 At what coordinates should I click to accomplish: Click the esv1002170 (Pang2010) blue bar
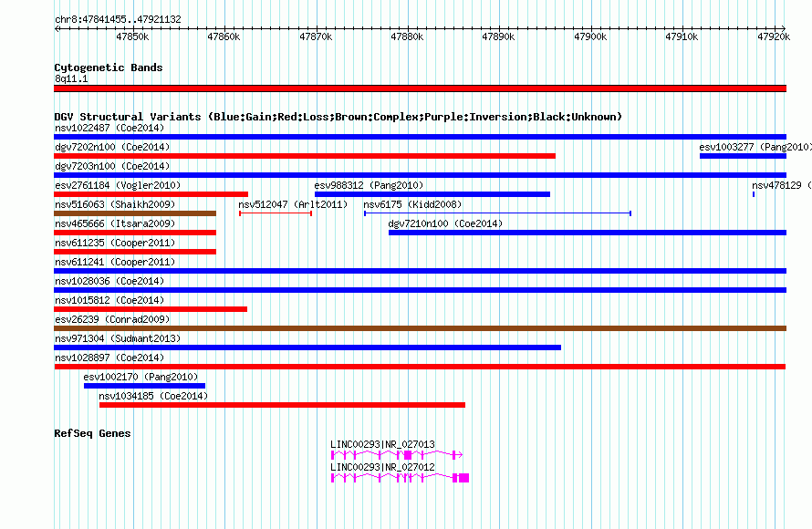[144, 386]
